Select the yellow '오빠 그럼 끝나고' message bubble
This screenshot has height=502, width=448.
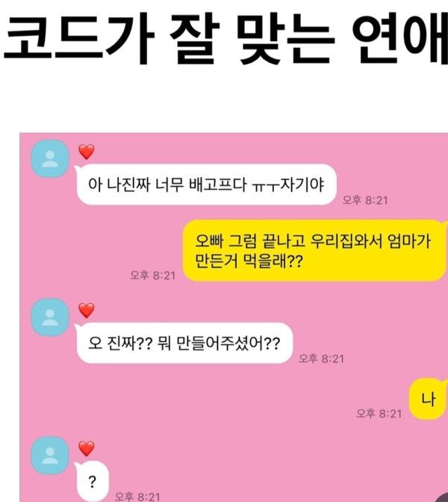315,251
